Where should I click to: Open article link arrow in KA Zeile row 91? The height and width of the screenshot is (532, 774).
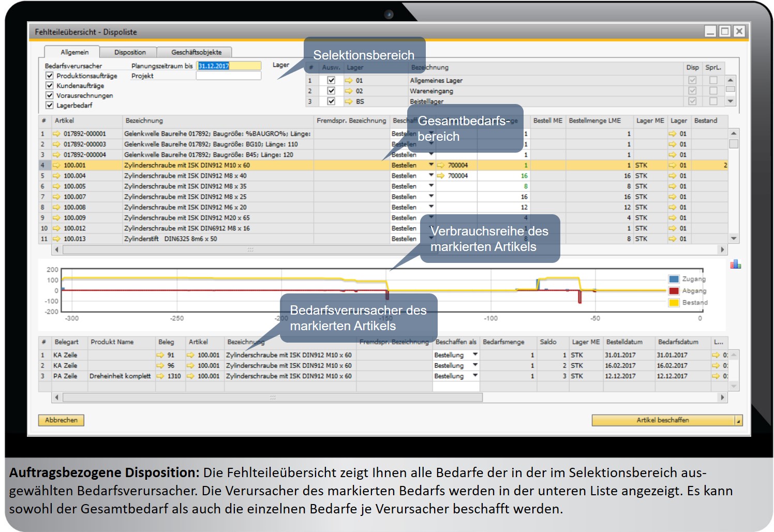[190, 355]
